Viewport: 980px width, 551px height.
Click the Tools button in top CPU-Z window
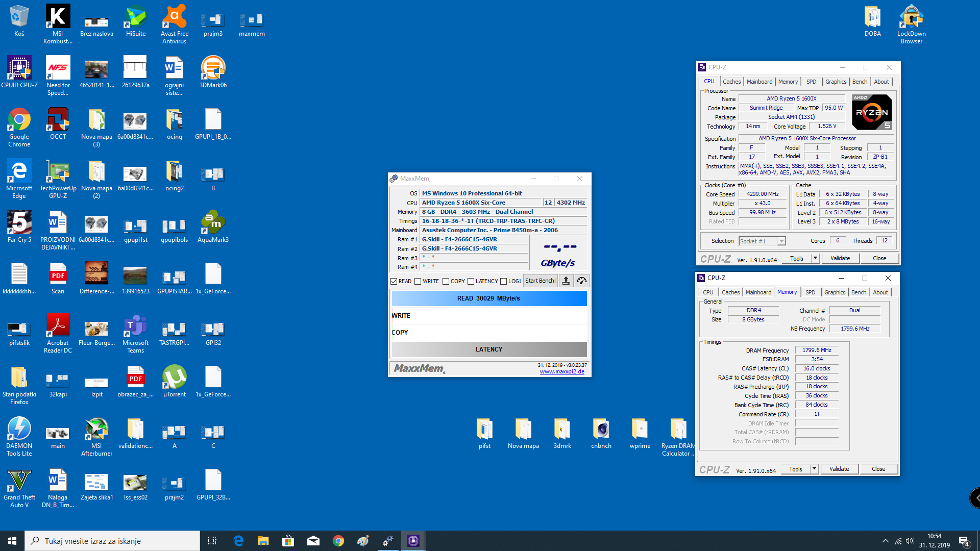797,258
